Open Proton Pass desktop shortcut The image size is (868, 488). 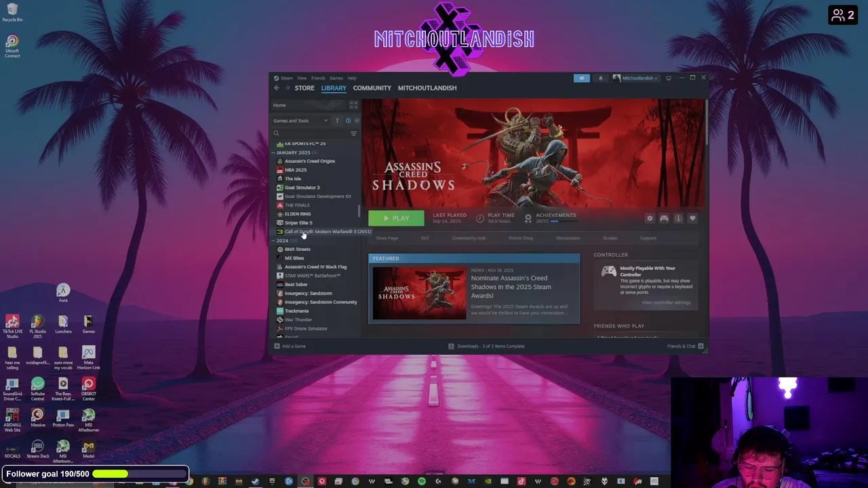[x=63, y=418]
